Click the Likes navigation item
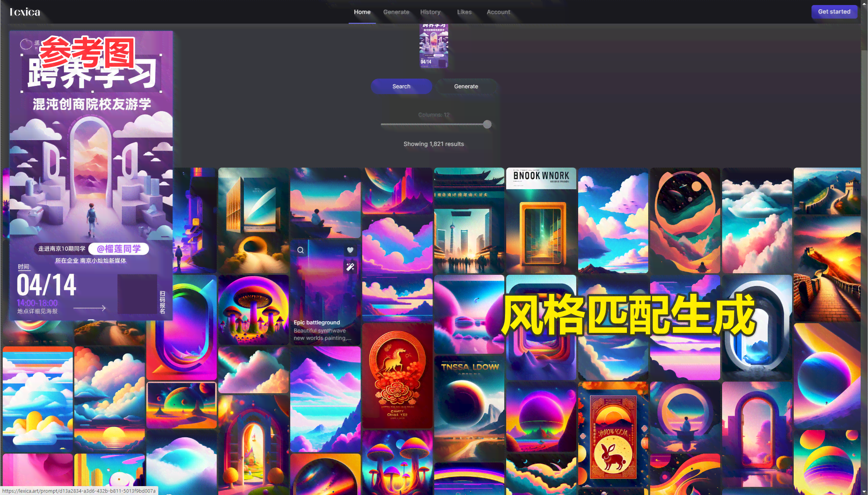868x495 pixels. [x=464, y=11]
